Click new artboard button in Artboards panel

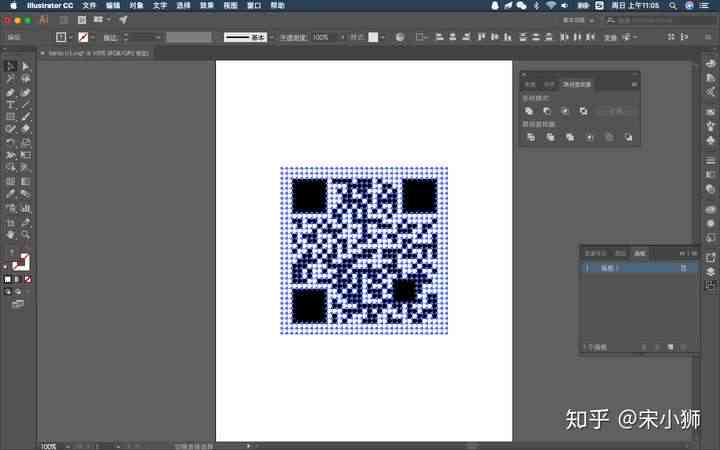click(x=670, y=348)
